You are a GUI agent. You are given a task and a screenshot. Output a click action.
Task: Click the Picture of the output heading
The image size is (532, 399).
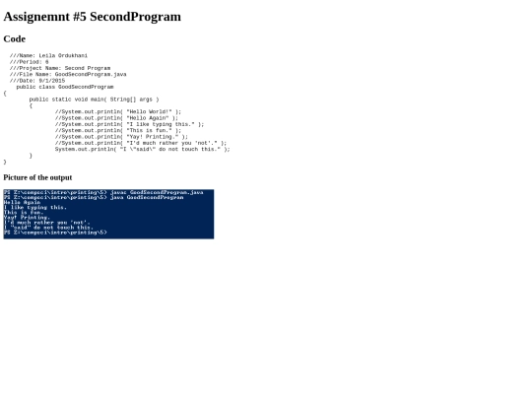click(37, 177)
